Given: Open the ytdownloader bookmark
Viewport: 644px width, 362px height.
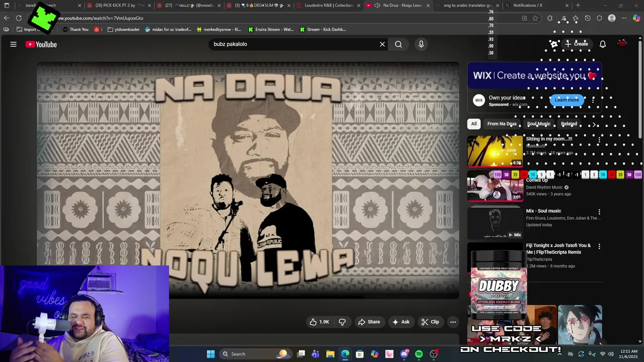Looking at the screenshot, I should pos(123,29).
